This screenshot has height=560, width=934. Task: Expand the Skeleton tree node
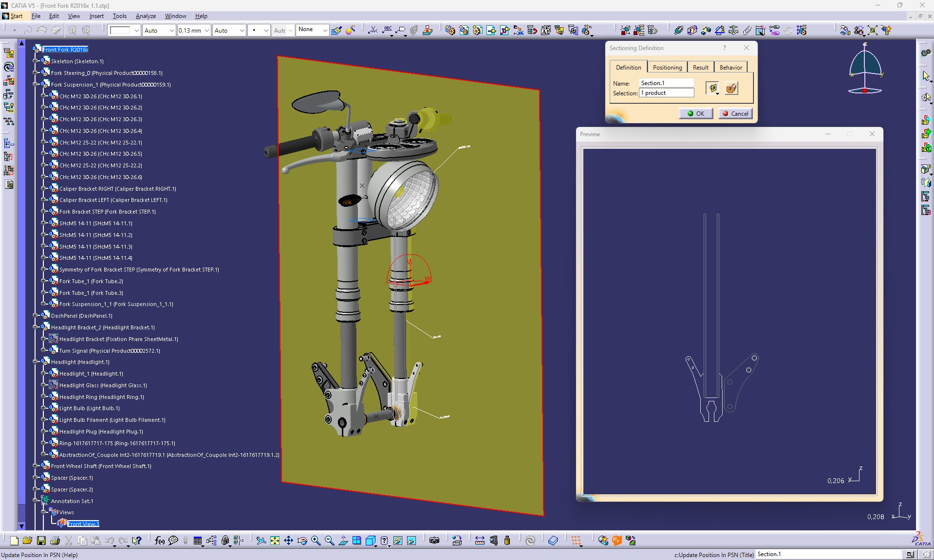point(36,61)
